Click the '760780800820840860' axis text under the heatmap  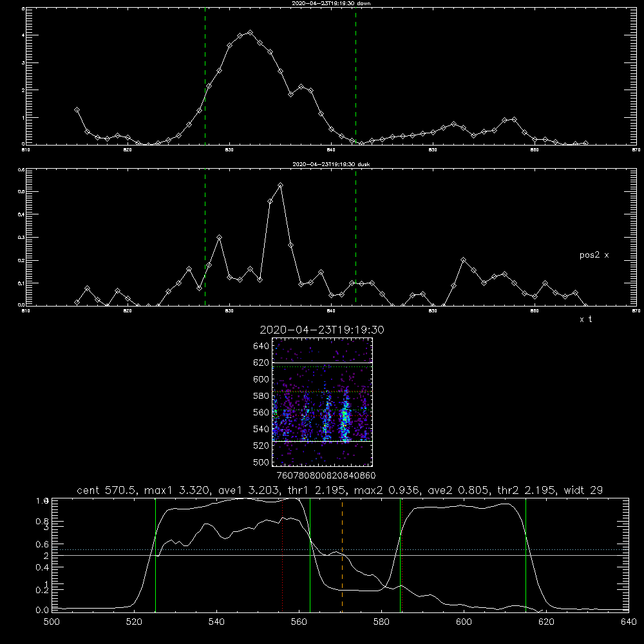point(326,475)
